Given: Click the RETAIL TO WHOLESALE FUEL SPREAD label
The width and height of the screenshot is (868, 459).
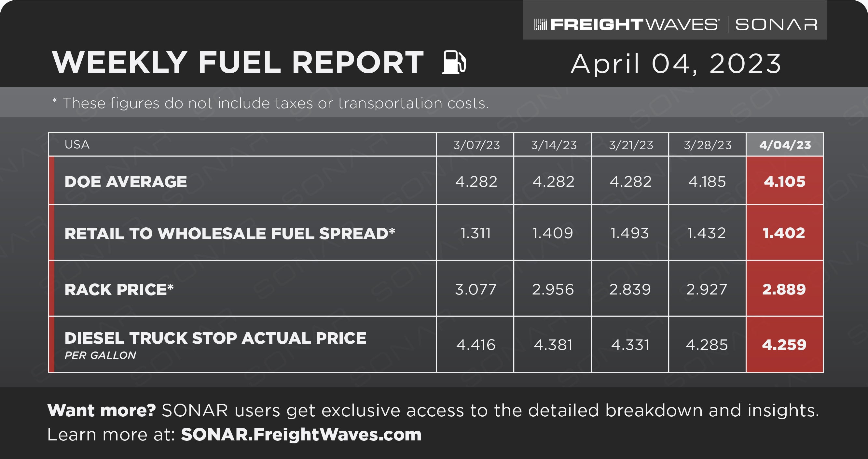Looking at the screenshot, I should coord(230,233).
